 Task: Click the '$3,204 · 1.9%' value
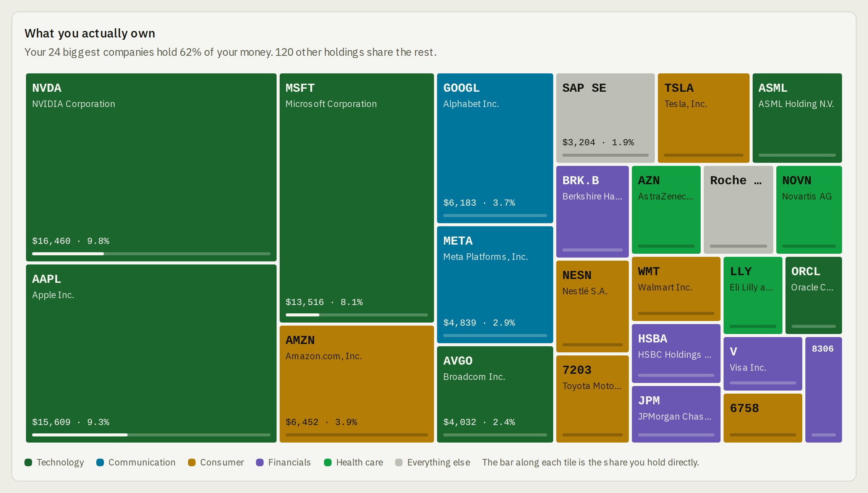tap(598, 143)
